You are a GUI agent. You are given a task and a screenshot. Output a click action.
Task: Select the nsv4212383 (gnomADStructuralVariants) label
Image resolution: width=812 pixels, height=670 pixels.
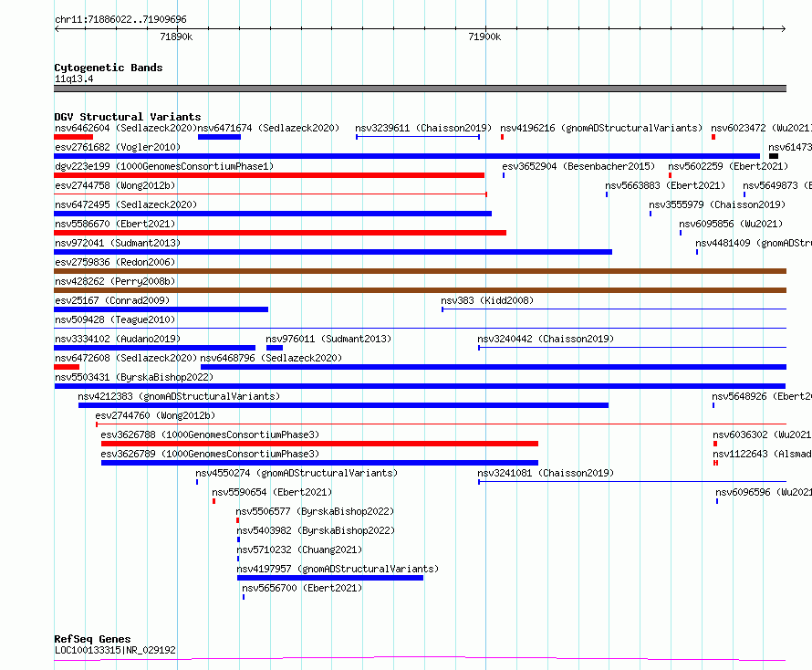click(179, 396)
